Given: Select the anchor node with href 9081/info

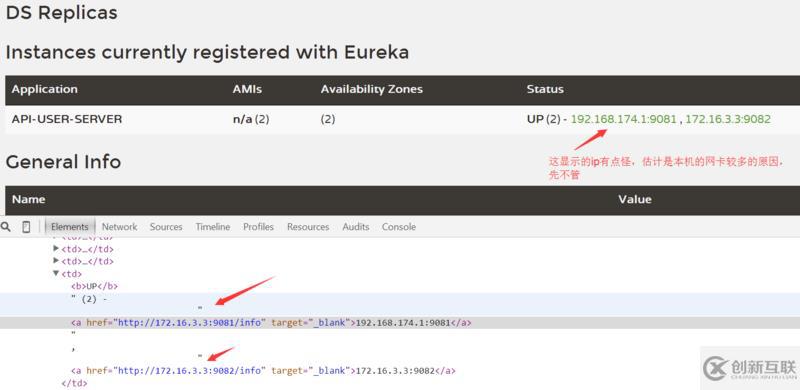Looking at the screenshot, I should (x=271, y=323).
